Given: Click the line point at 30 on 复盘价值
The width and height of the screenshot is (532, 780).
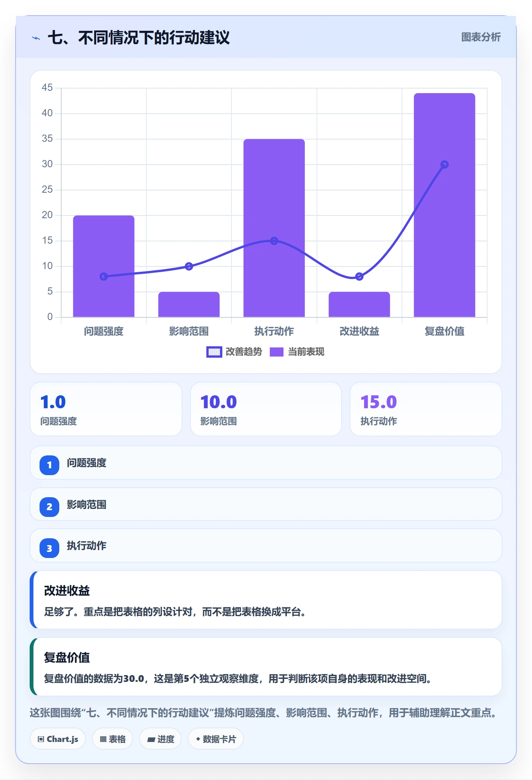Looking at the screenshot, I should click(x=445, y=165).
